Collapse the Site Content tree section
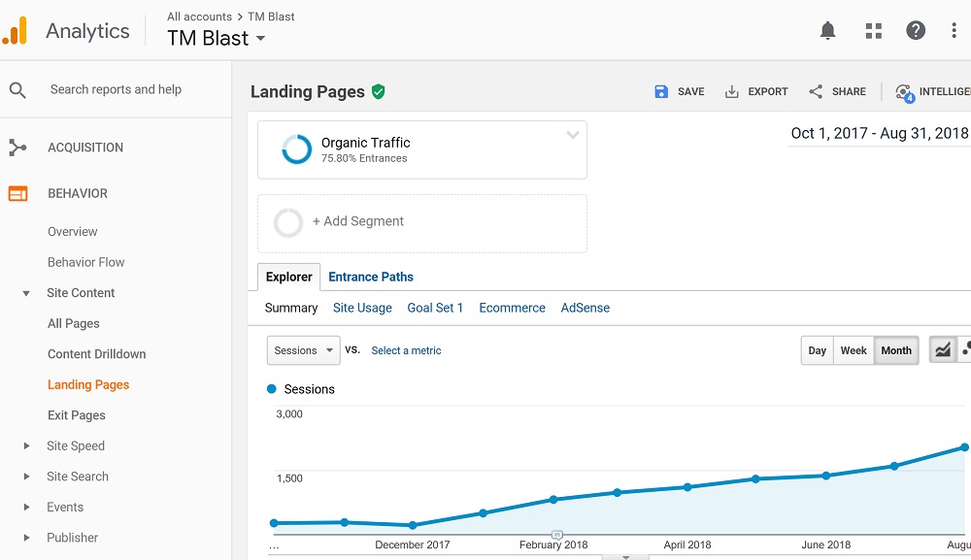The height and width of the screenshot is (560, 971). (26, 293)
